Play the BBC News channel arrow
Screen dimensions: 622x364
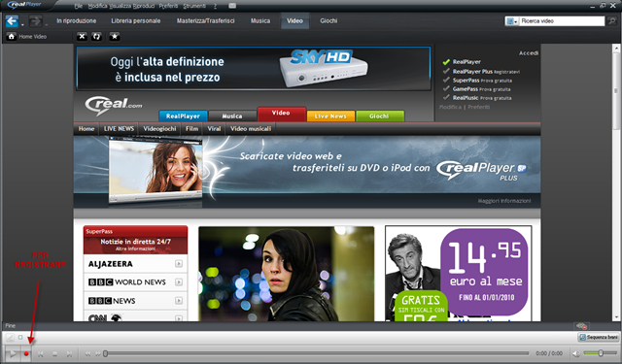[179, 301]
